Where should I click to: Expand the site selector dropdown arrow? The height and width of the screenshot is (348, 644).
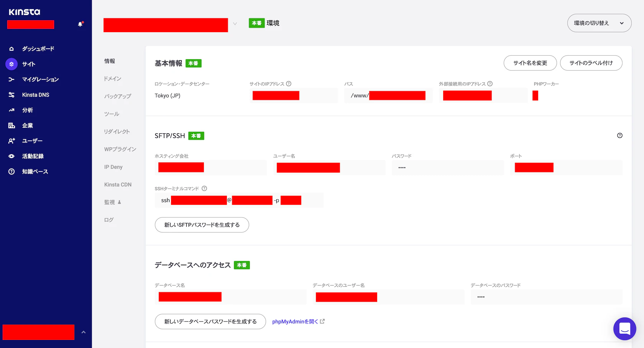tap(235, 24)
